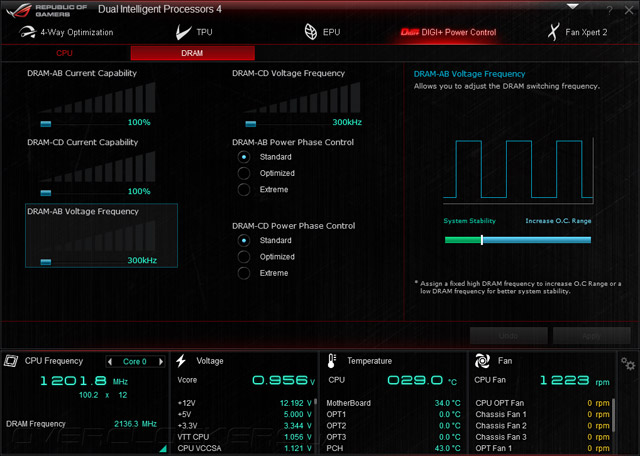Click the 4-Way Optimization speedometer icon

click(x=27, y=32)
